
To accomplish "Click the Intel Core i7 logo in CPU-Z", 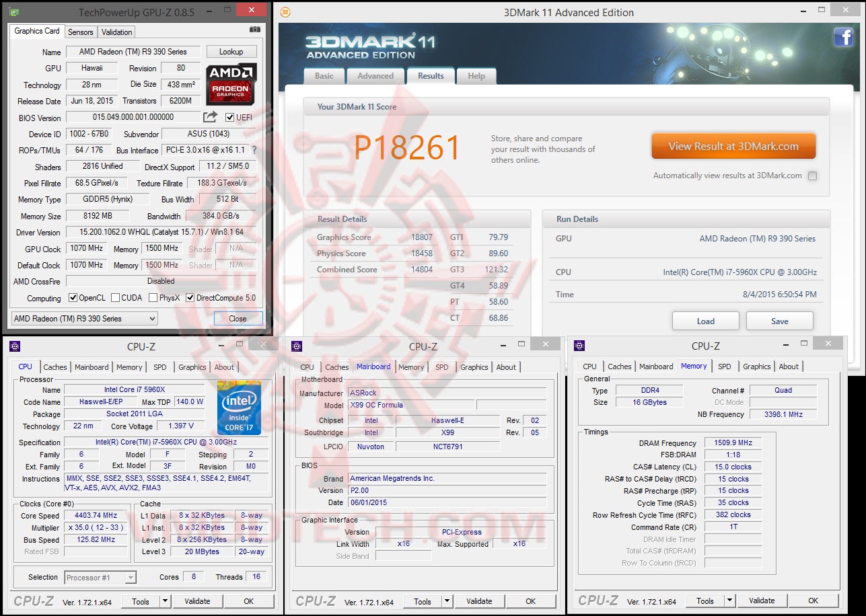I will tap(239, 407).
